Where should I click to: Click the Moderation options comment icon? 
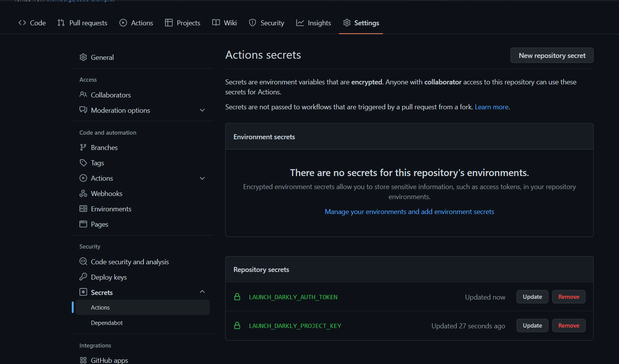point(83,110)
